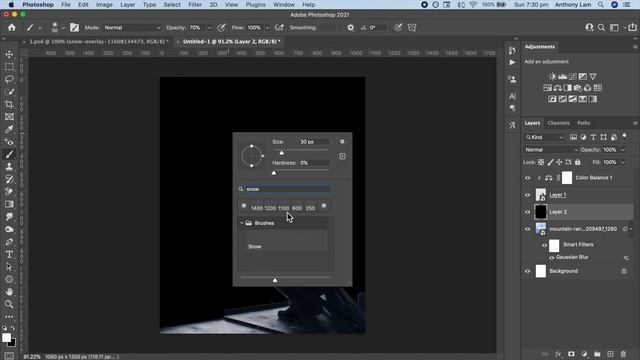Screen dimensions: 640x360
Task: Click the brush search field
Action: pyautogui.click(x=288, y=189)
